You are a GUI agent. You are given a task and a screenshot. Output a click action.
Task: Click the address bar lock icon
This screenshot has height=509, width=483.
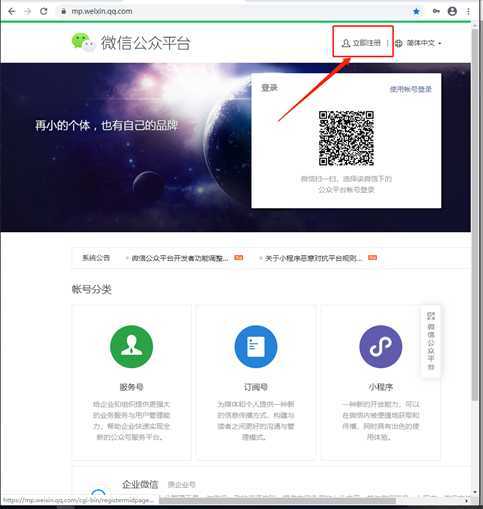point(63,11)
